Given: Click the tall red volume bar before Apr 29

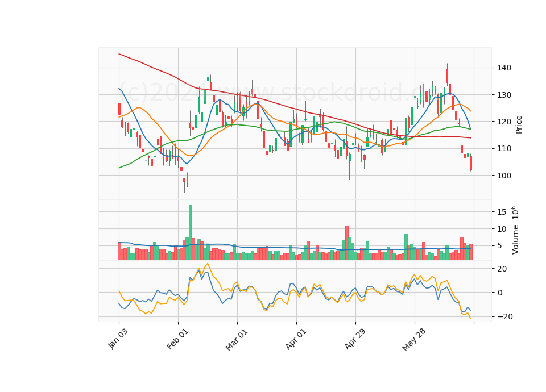Looking at the screenshot, I should pyautogui.click(x=347, y=243).
